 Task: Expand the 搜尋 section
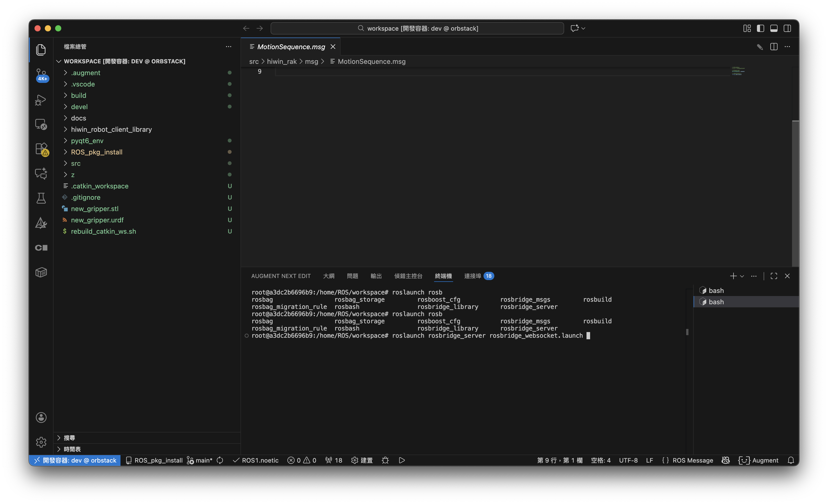click(x=147, y=438)
